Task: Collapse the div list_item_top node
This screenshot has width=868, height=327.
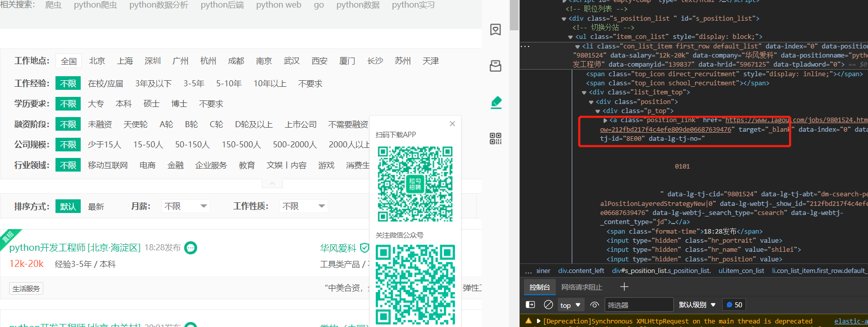Action: point(584,92)
